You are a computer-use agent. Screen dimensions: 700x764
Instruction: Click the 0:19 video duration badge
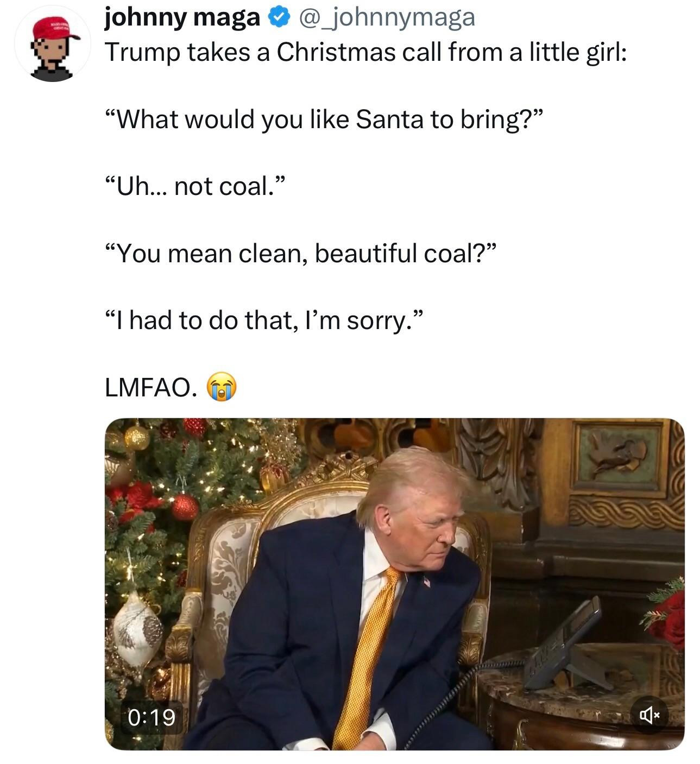coord(152,717)
